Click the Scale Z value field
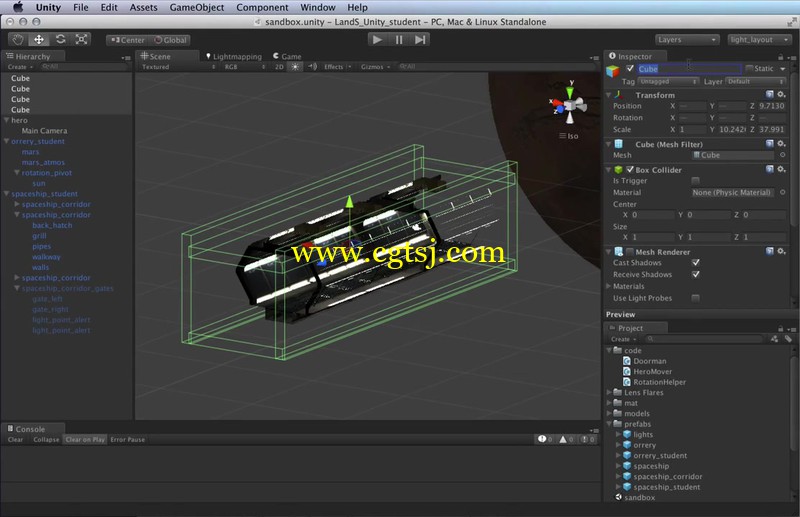 [x=772, y=130]
